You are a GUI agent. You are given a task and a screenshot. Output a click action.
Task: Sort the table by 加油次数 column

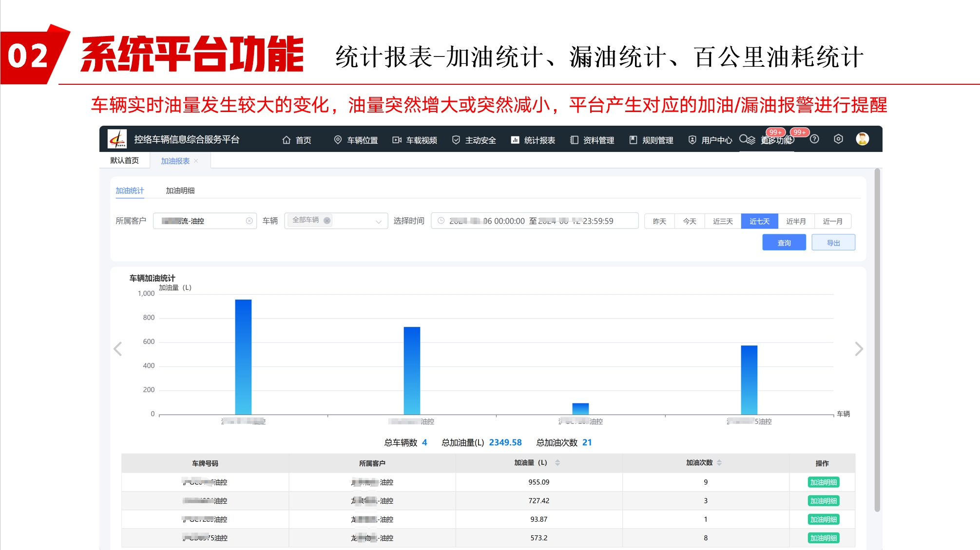(x=719, y=463)
